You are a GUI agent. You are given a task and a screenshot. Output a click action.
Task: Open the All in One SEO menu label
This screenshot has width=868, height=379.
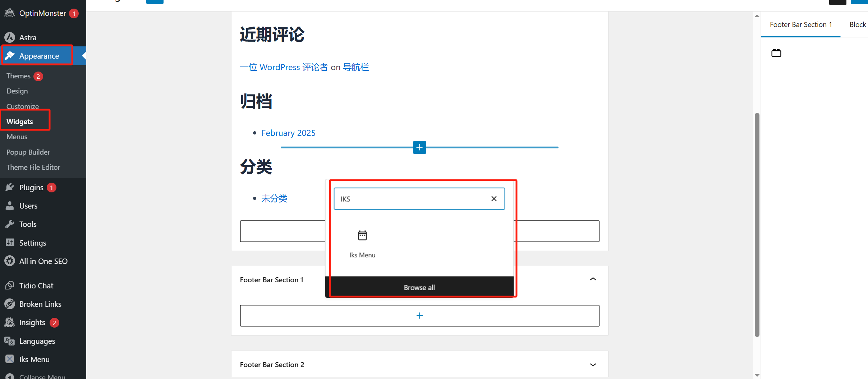click(43, 261)
